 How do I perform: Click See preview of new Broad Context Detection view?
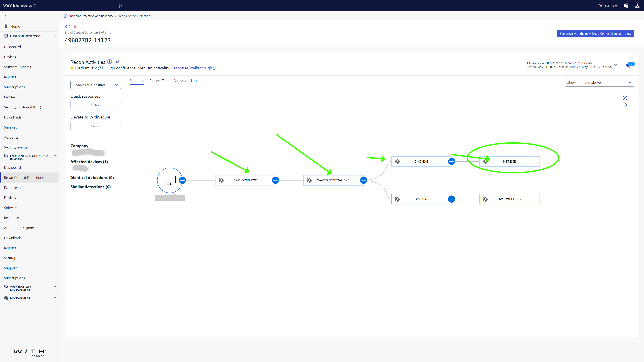click(x=595, y=34)
